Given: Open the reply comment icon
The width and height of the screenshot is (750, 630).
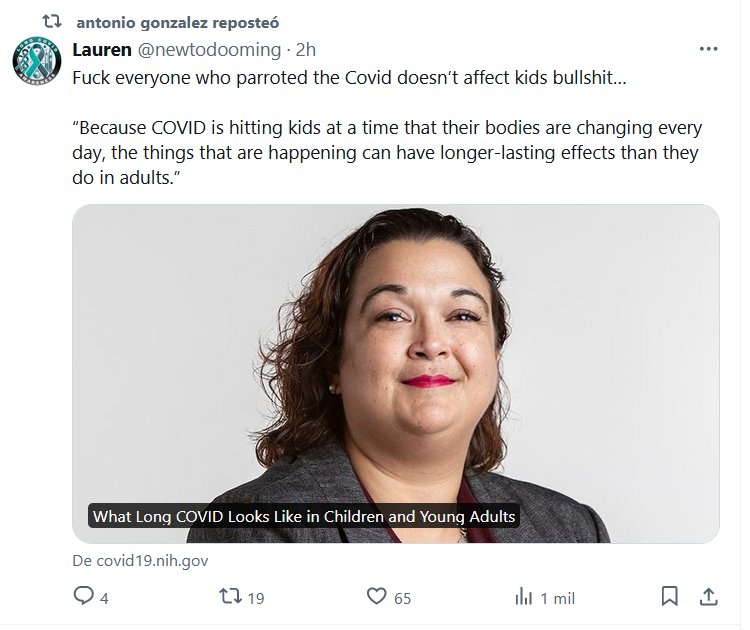Looking at the screenshot, I should [84, 596].
